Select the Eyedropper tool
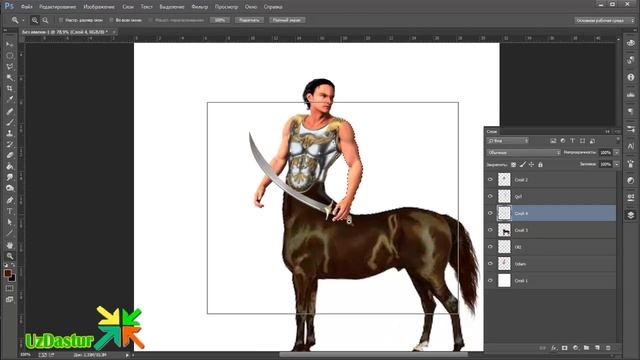This screenshot has width=640, height=360. (x=9, y=99)
